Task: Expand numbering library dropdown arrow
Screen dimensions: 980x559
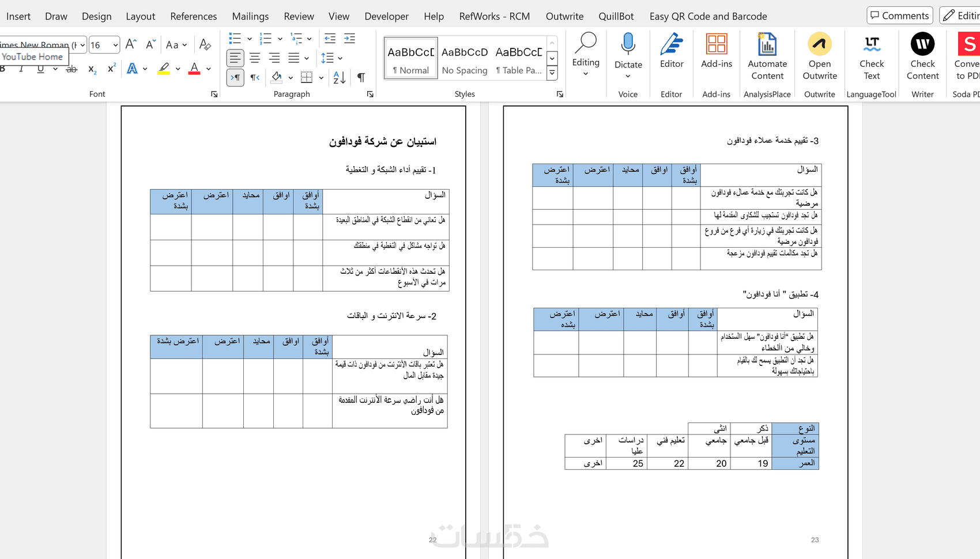Action: (x=280, y=39)
